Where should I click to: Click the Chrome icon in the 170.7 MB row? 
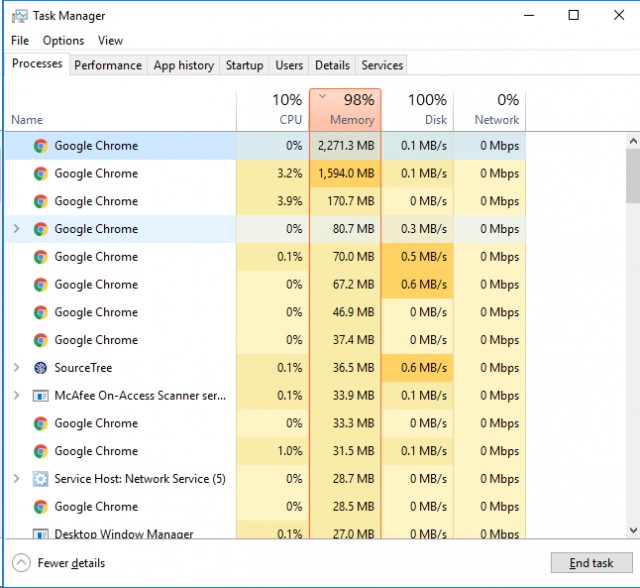(40, 202)
